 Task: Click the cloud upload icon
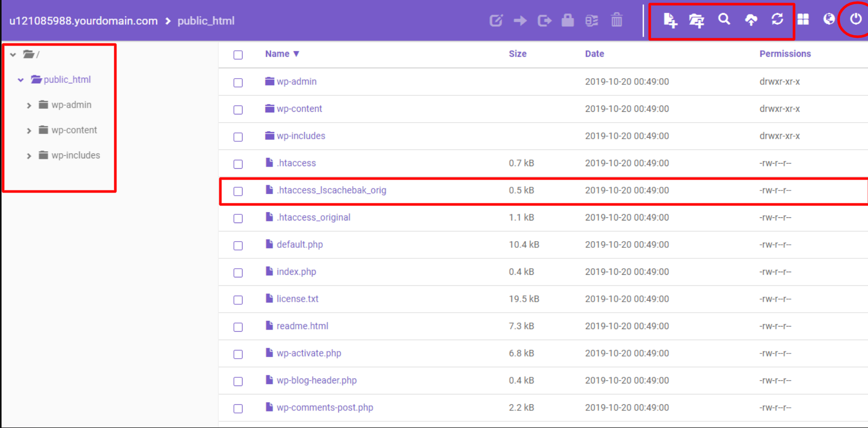(x=751, y=20)
